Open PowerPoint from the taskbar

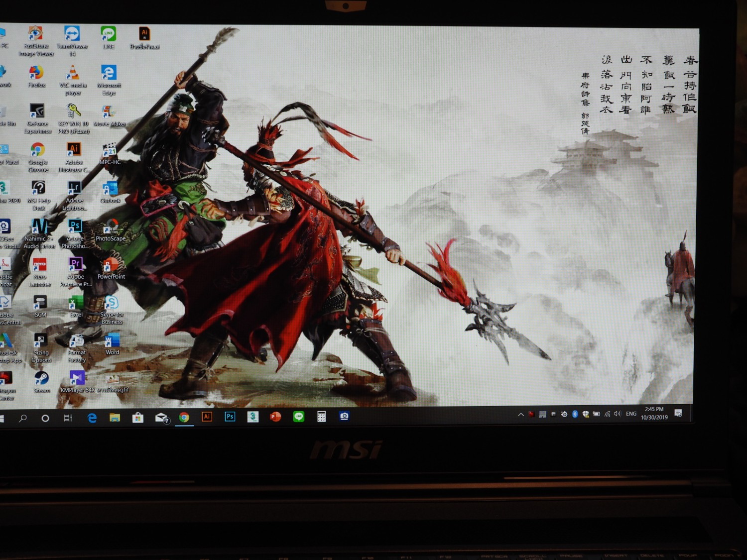275,417
